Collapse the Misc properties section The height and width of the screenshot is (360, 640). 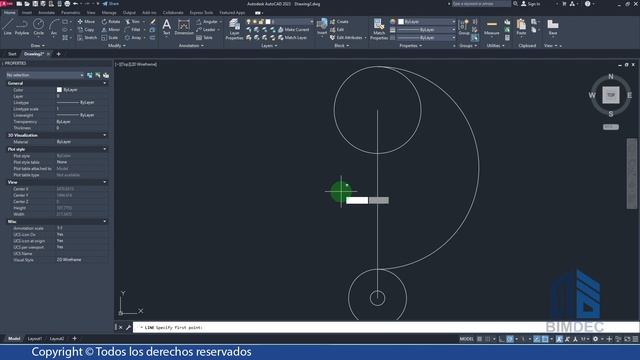coord(105,222)
